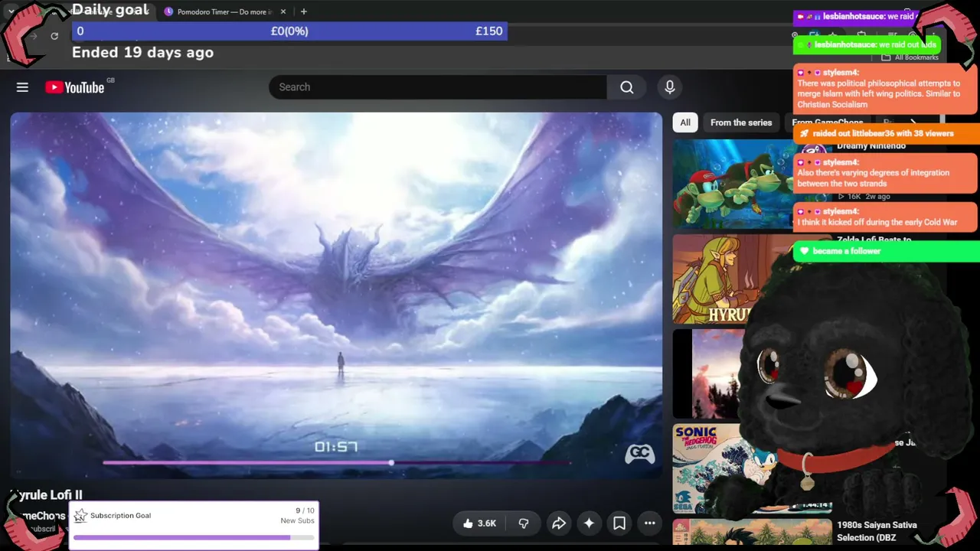Click the 'Christian Socialism' chat message
This screenshot has height=551, width=980.
(885, 89)
